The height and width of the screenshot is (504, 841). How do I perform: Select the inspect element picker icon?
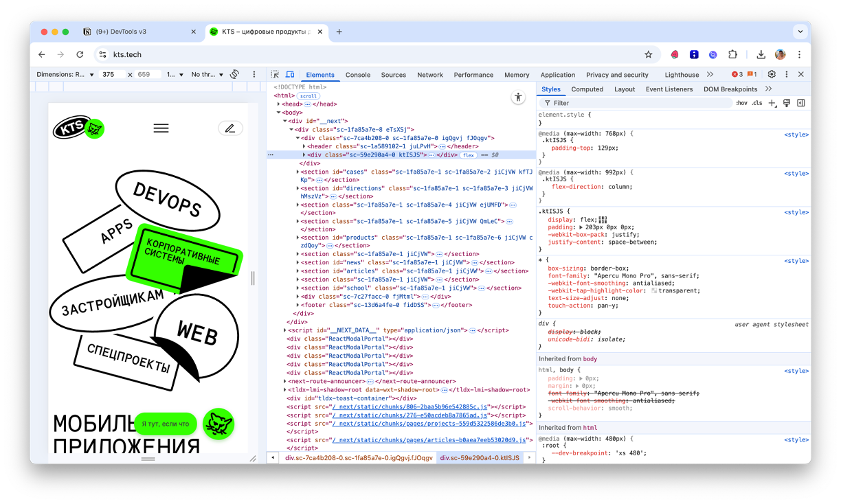pos(274,74)
